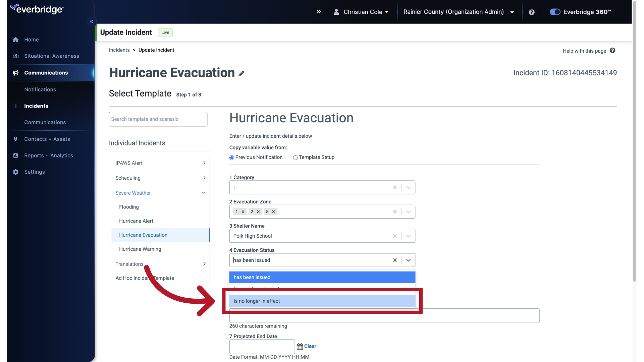The image size is (644, 362).
Task: Open the Evacuation Zone dropdown arrow
Action: [408, 212]
